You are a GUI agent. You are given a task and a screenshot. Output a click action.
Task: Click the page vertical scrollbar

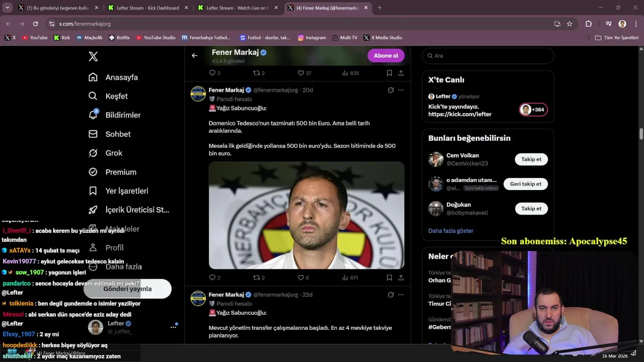[x=641, y=134]
